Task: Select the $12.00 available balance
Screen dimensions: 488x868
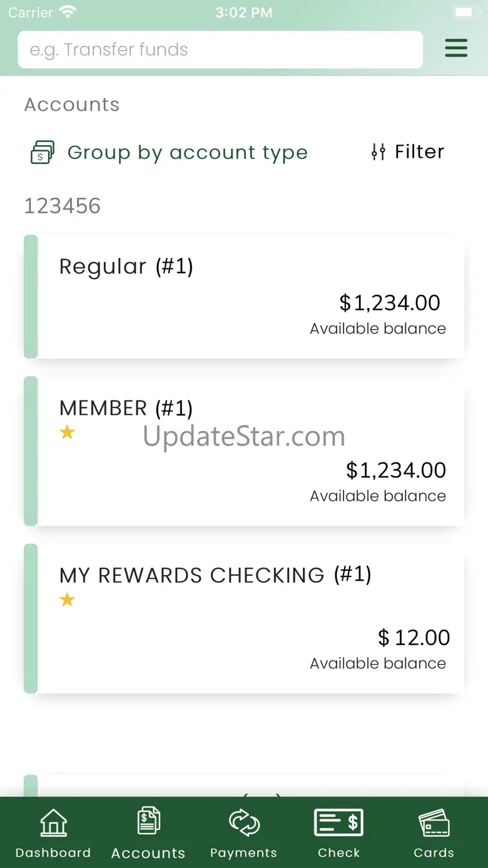Action: tap(414, 638)
